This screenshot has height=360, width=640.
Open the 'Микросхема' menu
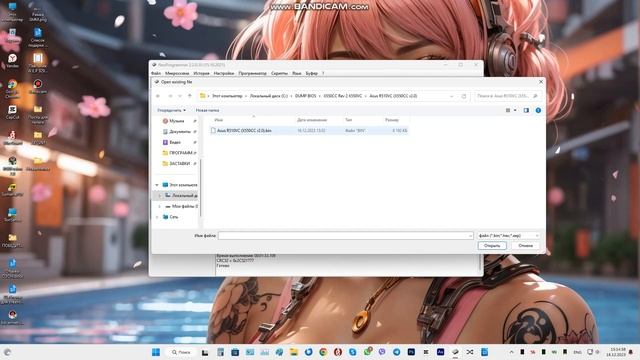[x=177, y=73]
